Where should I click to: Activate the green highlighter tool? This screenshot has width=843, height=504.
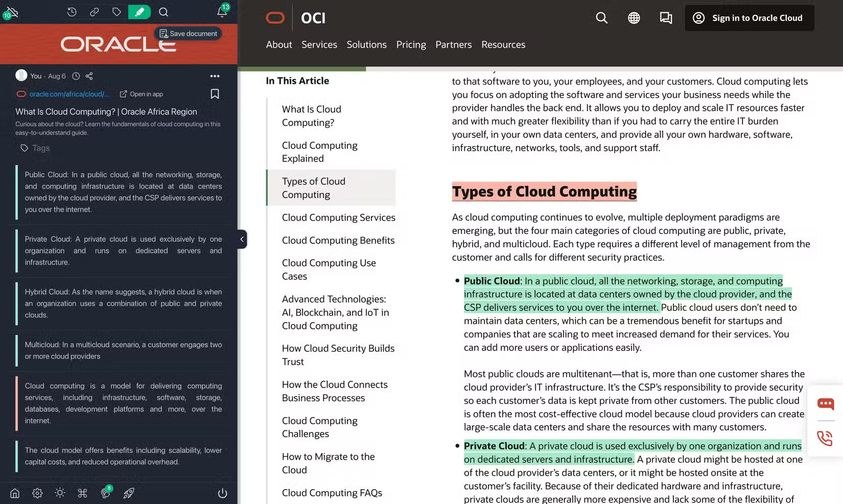point(139,11)
